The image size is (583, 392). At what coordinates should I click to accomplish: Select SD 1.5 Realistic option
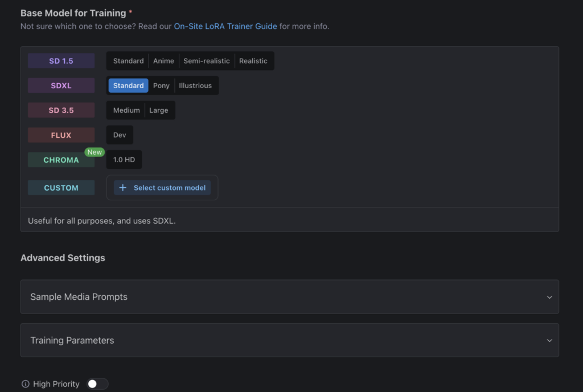pyautogui.click(x=253, y=61)
